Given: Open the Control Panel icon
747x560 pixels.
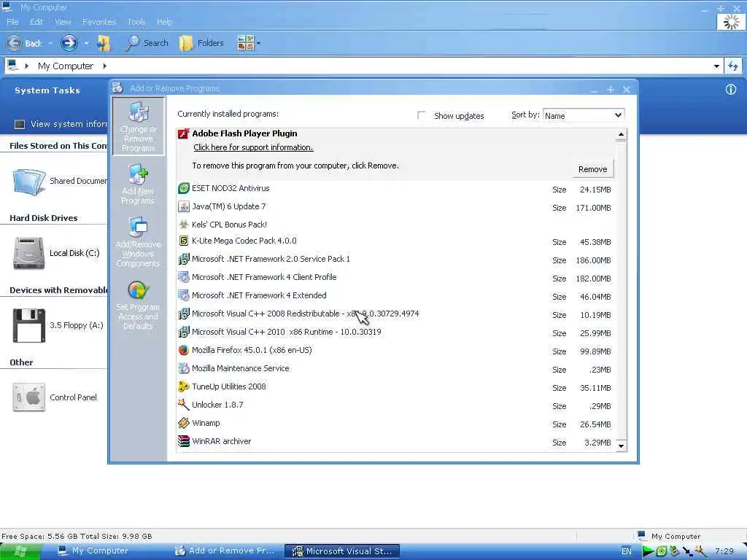Looking at the screenshot, I should (29, 397).
